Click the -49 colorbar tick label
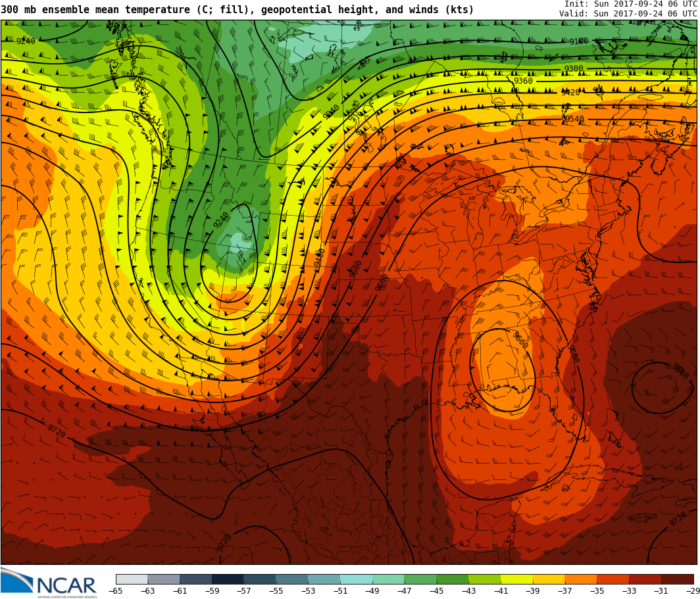 click(x=372, y=591)
